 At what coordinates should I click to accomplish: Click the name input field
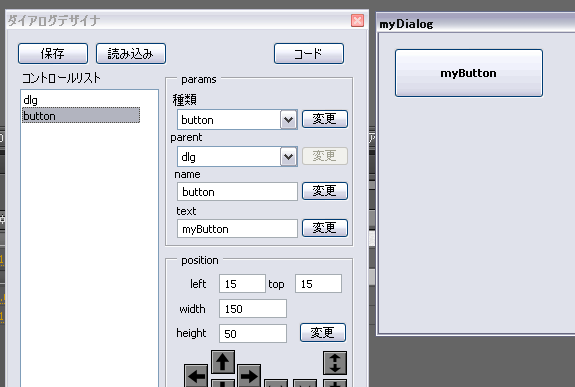[x=237, y=191]
